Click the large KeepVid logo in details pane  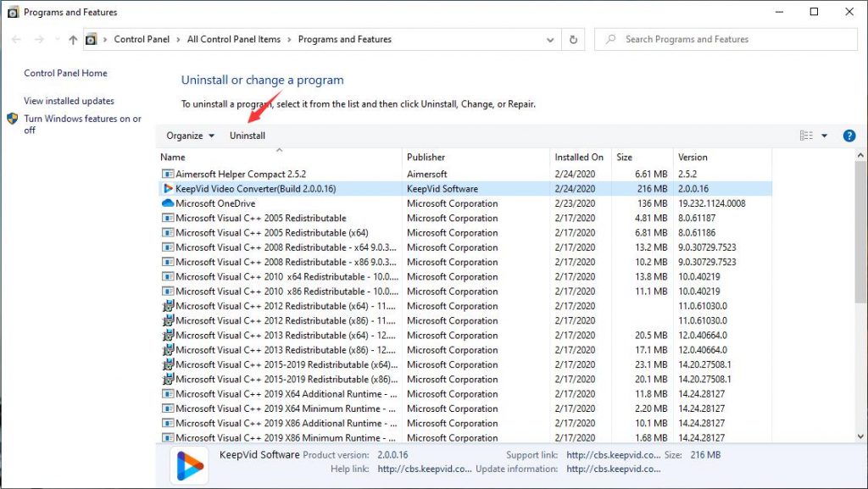pos(189,465)
